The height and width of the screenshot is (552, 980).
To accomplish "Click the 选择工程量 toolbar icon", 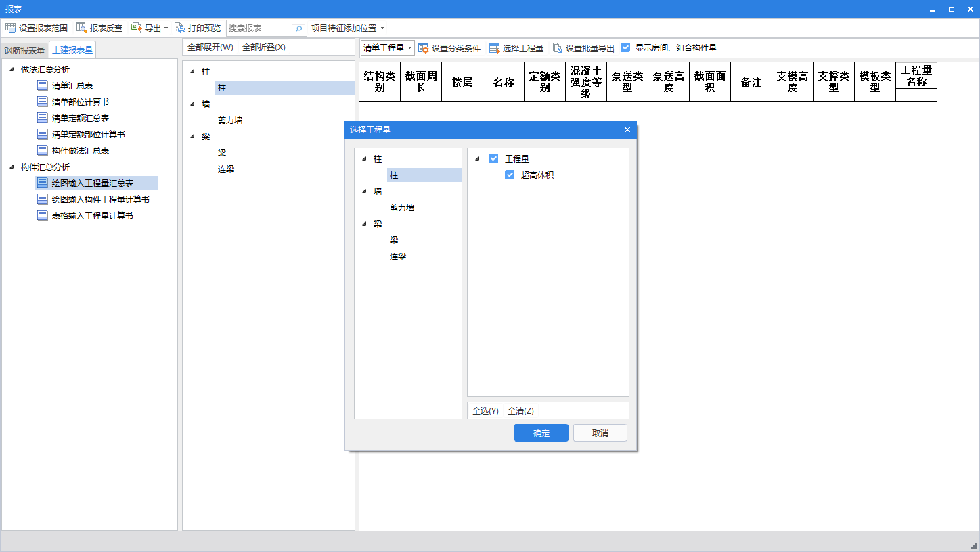I will [x=494, y=48].
